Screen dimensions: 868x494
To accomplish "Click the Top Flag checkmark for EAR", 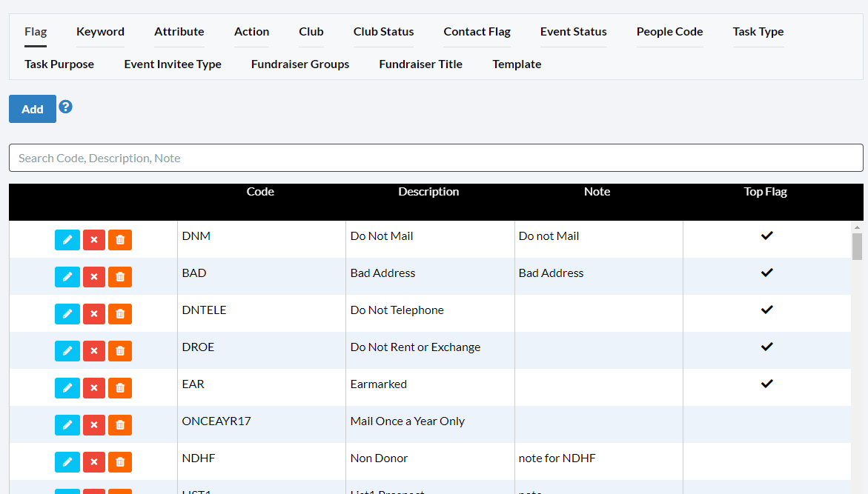I will coord(766,384).
